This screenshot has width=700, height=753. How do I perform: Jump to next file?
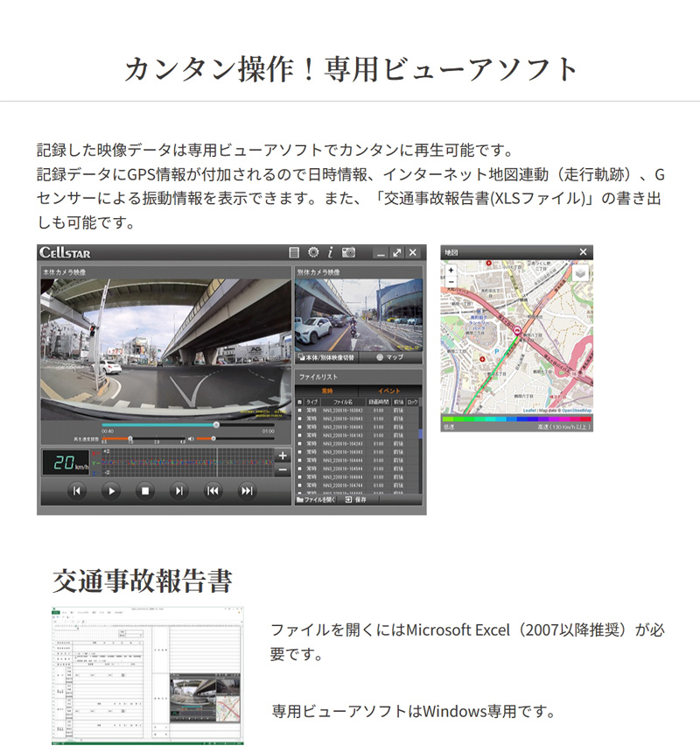point(247,491)
